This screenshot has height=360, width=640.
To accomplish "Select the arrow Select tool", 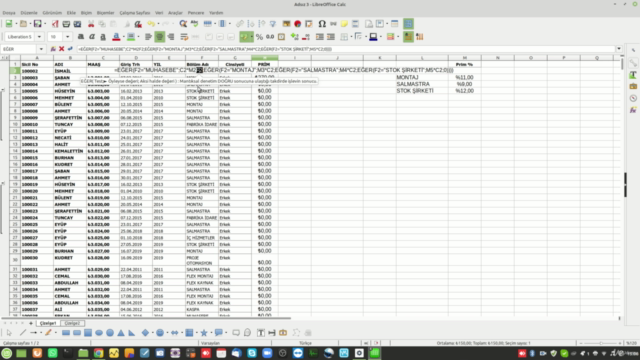I will [x=9, y=333].
